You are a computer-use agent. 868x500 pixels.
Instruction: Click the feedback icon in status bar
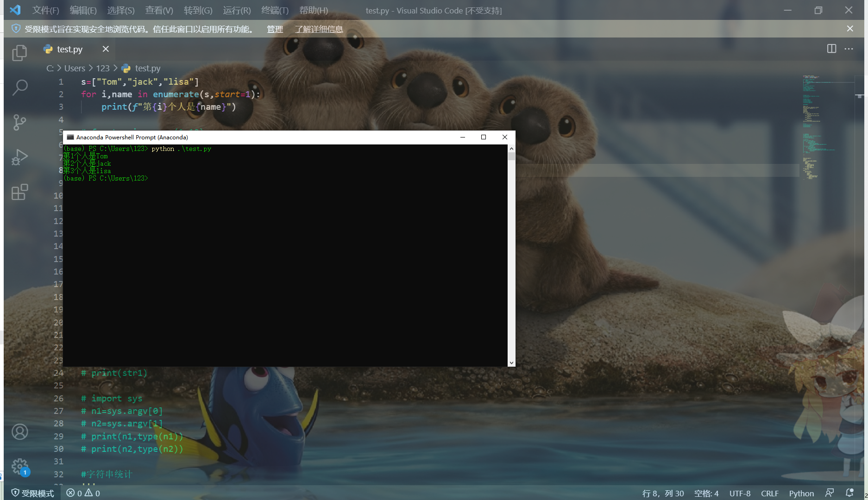[830, 493]
